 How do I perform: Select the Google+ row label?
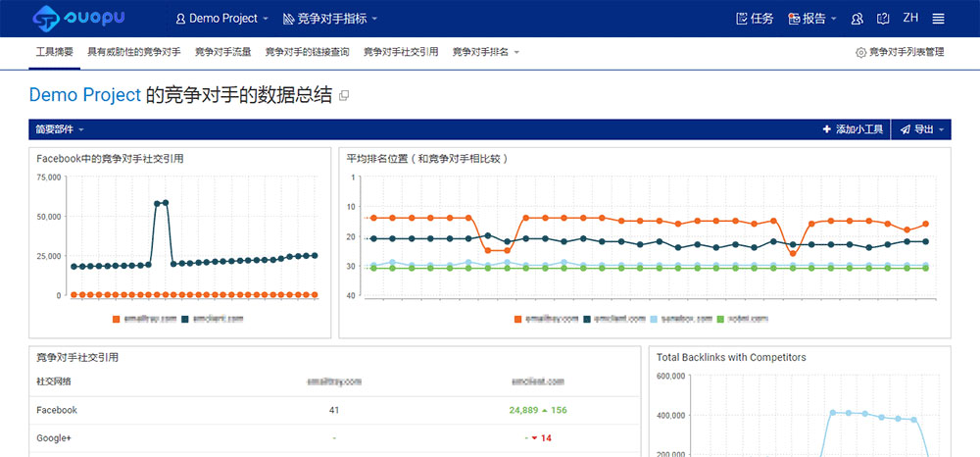(54, 438)
